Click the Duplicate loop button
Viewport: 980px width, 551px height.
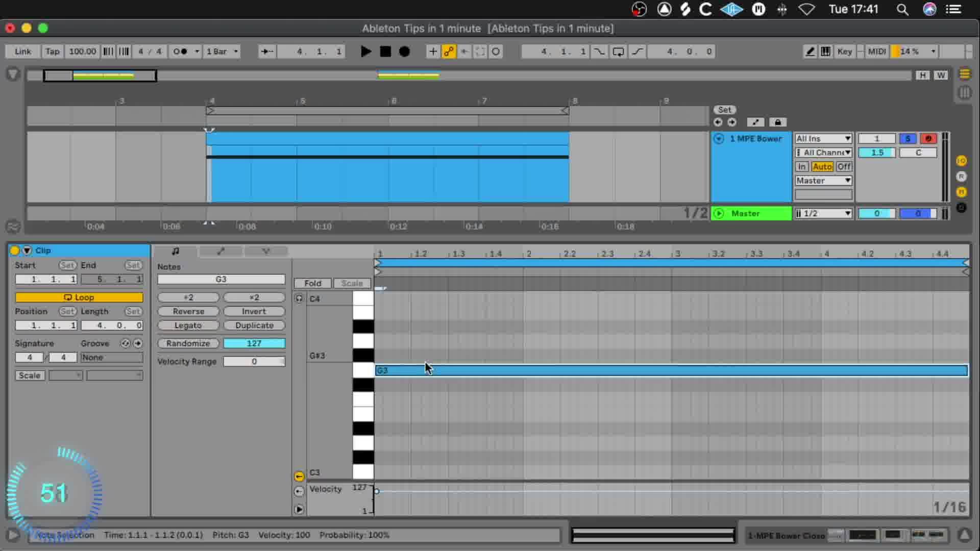(254, 325)
